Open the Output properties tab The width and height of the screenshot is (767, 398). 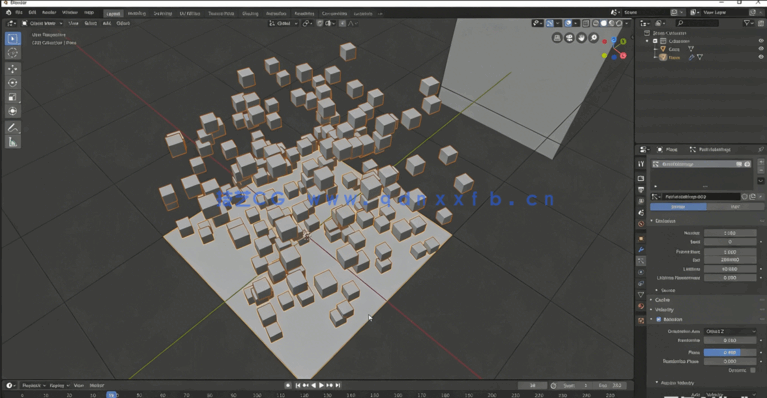(x=641, y=190)
